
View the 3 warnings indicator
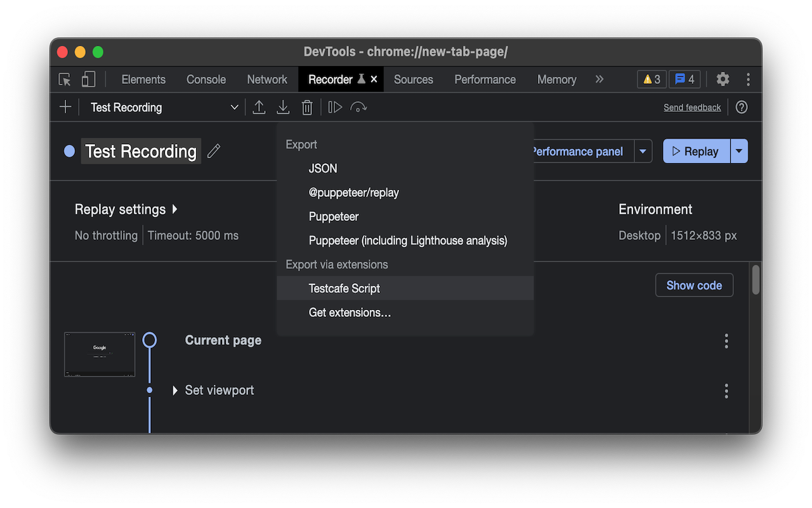pyautogui.click(x=651, y=79)
